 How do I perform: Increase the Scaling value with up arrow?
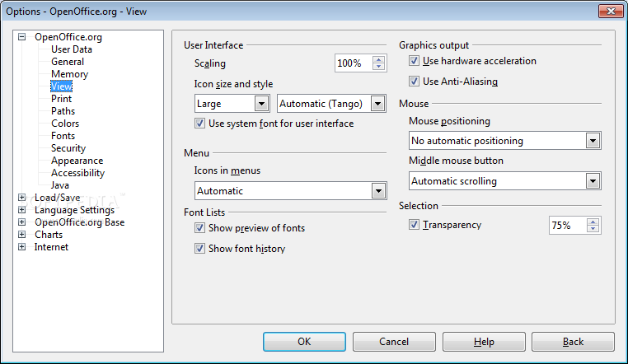tap(378, 59)
